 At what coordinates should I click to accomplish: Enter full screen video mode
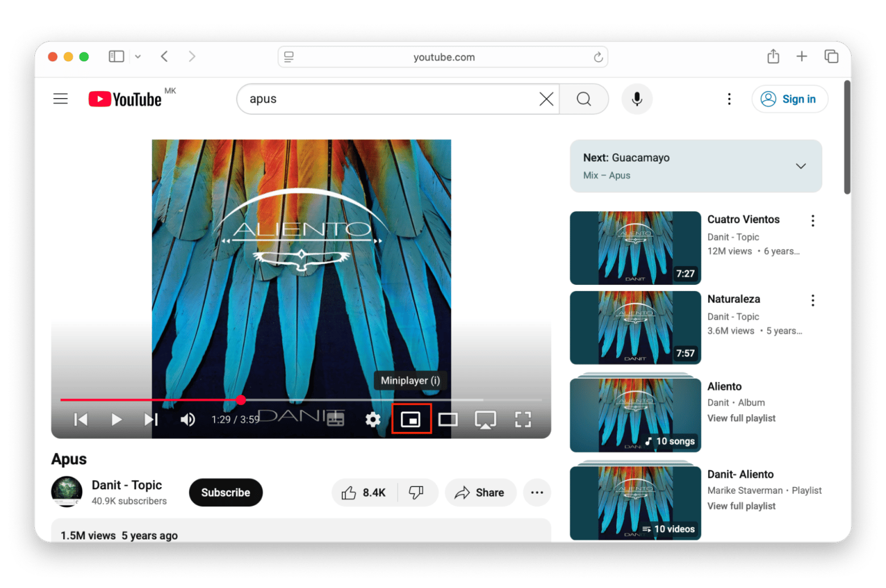click(x=523, y=419)
